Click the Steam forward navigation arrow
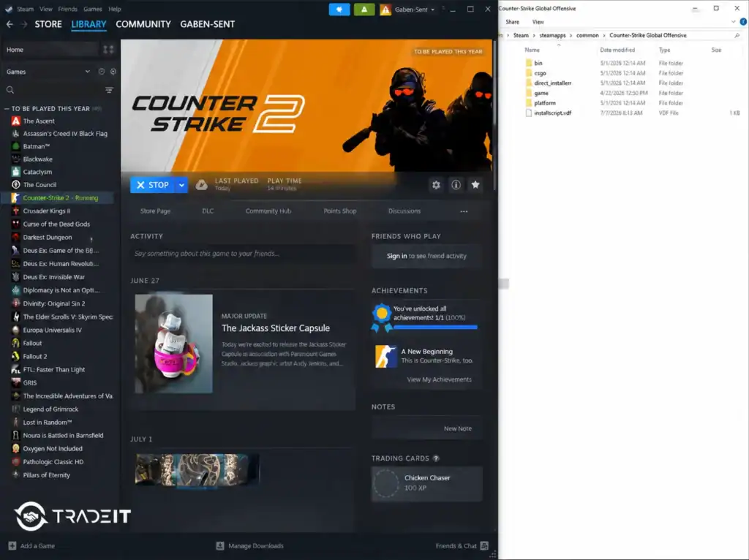 tap(24, 24)
